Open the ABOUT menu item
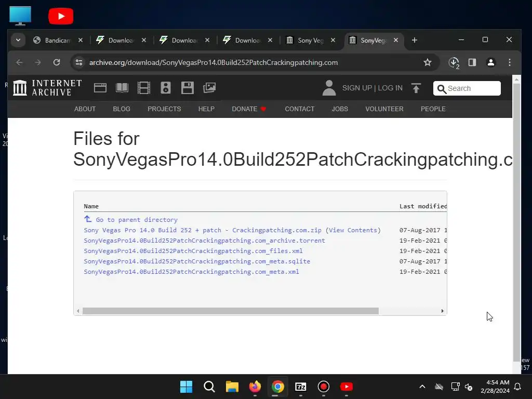The width and height of the screenshot is (532, 399). (x=85, y=109)
